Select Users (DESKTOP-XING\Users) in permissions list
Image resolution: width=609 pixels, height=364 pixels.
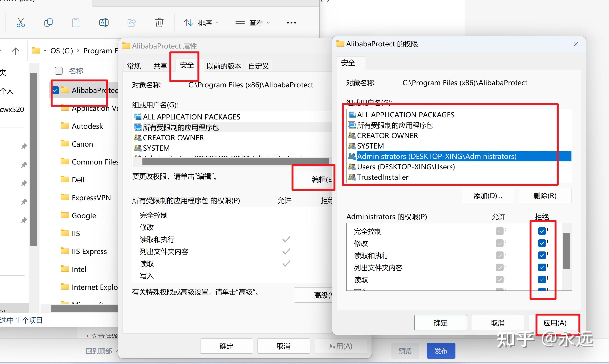[406, 167]
